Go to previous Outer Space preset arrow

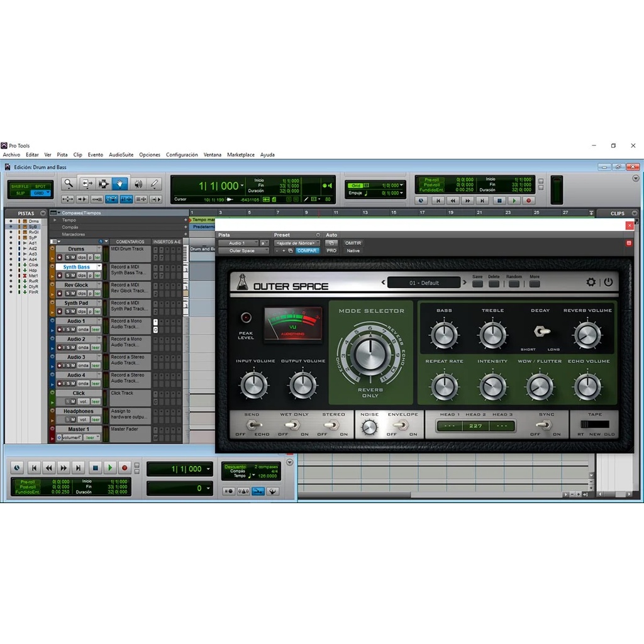[383, 282]
